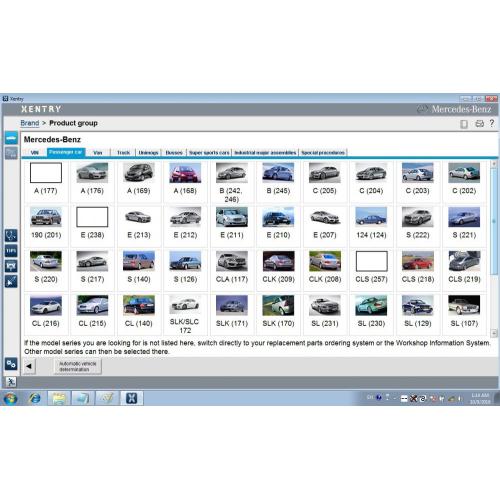Screen dimensions: 500x500
Task: Switch to the Unimogs tab
Action: click(x=148, y=153)
